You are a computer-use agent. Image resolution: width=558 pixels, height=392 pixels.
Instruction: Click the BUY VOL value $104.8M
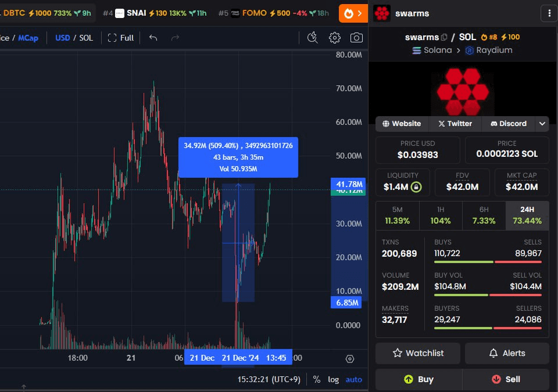(450, 287)
